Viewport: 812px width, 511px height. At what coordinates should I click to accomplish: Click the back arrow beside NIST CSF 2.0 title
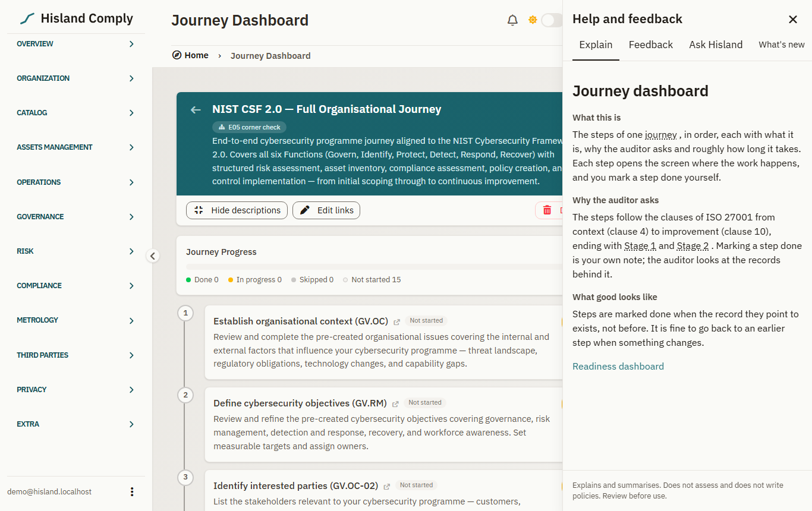pos(196,110)
